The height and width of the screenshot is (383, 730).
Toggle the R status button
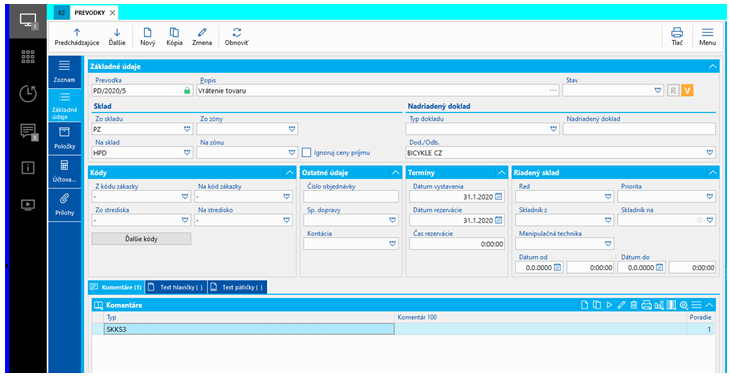tap(673, 91)
